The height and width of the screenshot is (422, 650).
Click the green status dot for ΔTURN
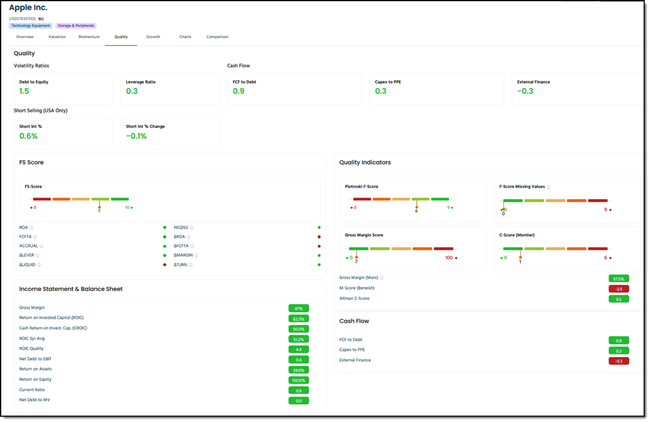pos(319,265)
